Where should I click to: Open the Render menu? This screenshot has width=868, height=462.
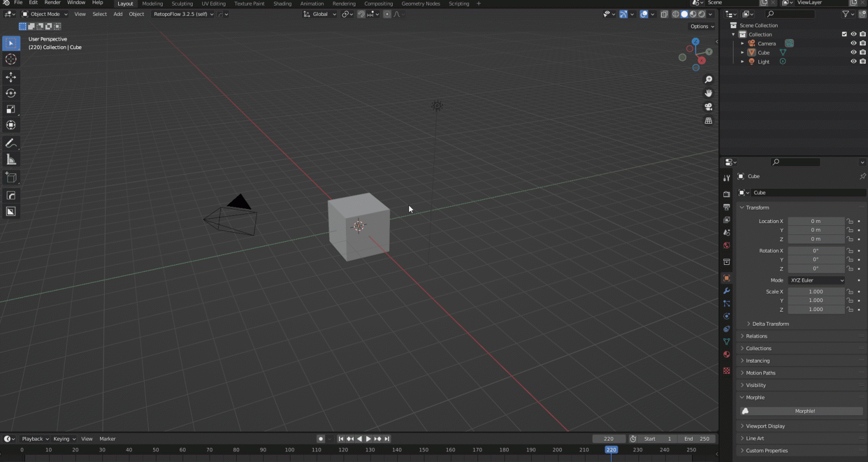(x=52, y=3)
